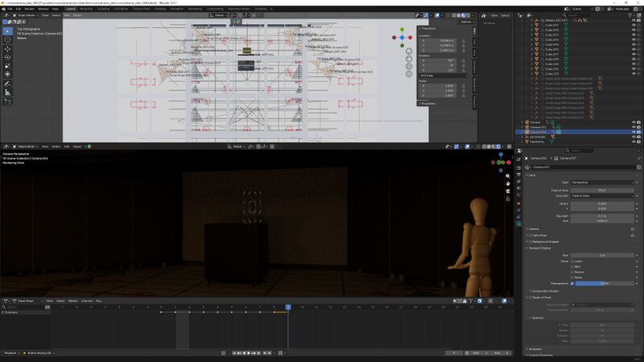Select the Cursor tool in the left toolbar
644x362 pixels.
click(x=7, y=39)
